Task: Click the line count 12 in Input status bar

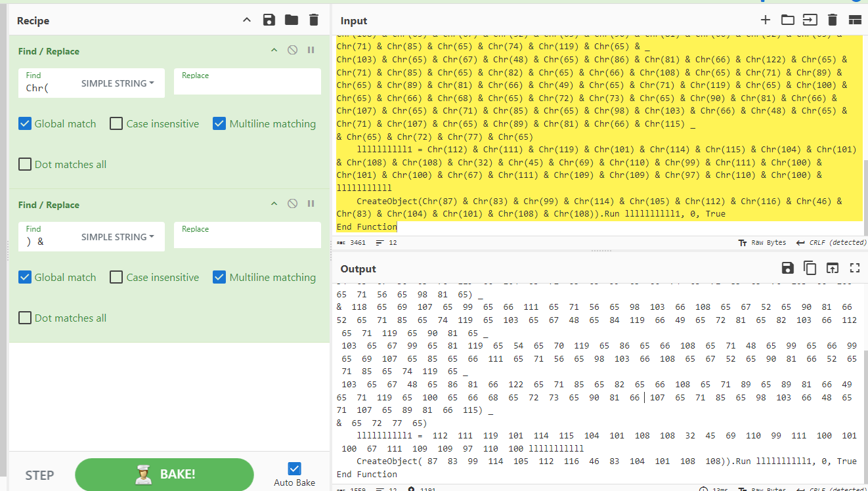Action: pyautogui.click(x=386, y=243)
